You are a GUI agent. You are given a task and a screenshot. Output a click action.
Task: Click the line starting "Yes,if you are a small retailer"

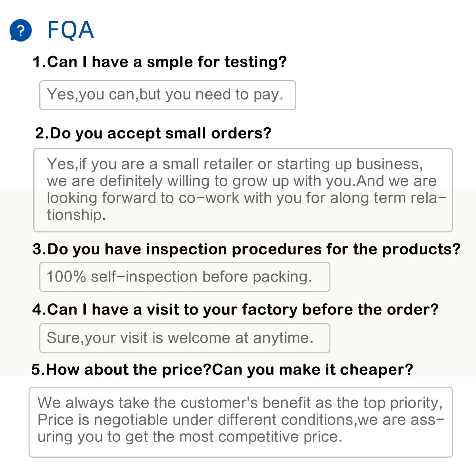click(235, 164)
